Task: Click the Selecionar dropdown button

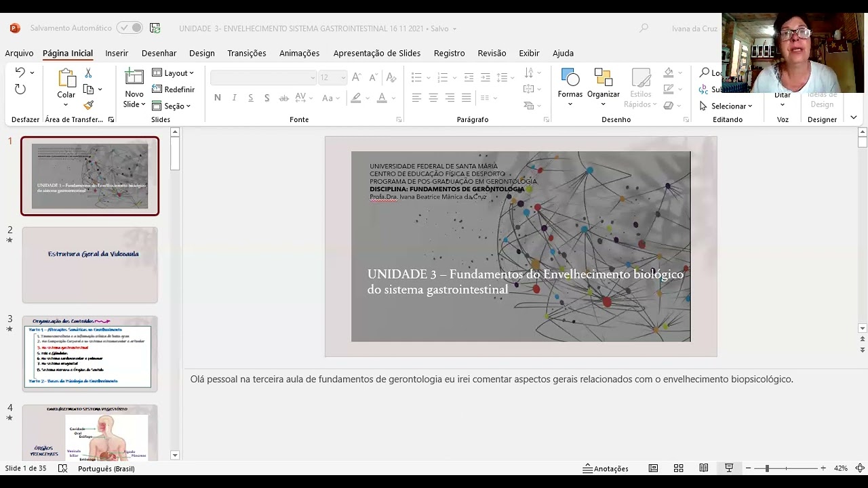Action: point(726,106)
